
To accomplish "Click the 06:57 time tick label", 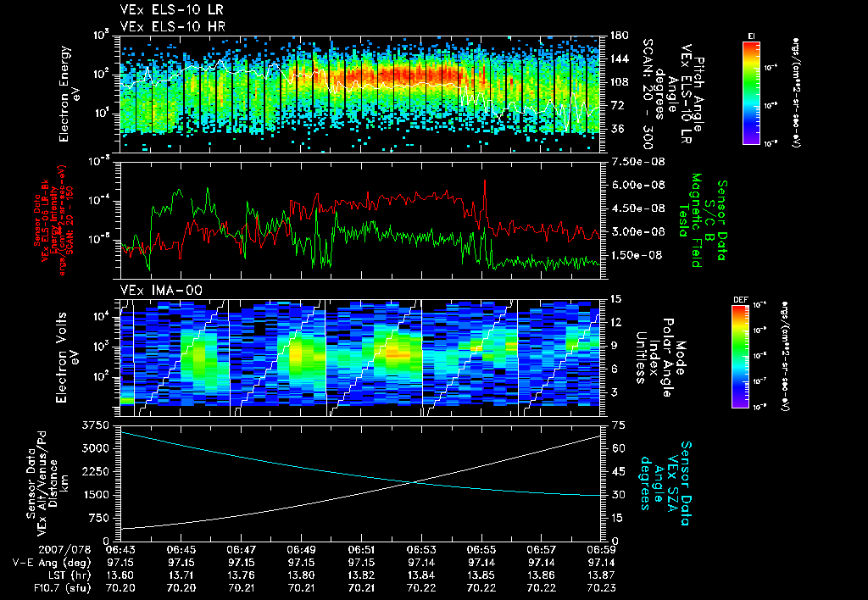I will pos(542,550).
